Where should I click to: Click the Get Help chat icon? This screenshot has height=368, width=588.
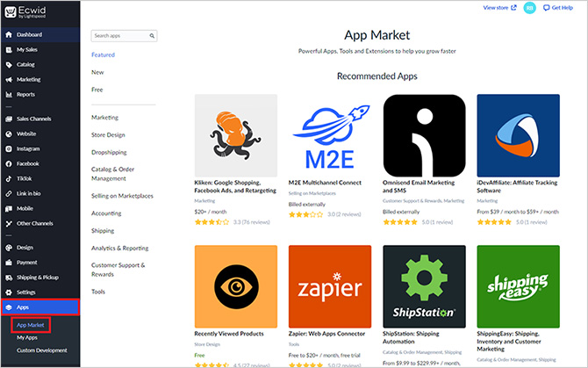(547, 7)
